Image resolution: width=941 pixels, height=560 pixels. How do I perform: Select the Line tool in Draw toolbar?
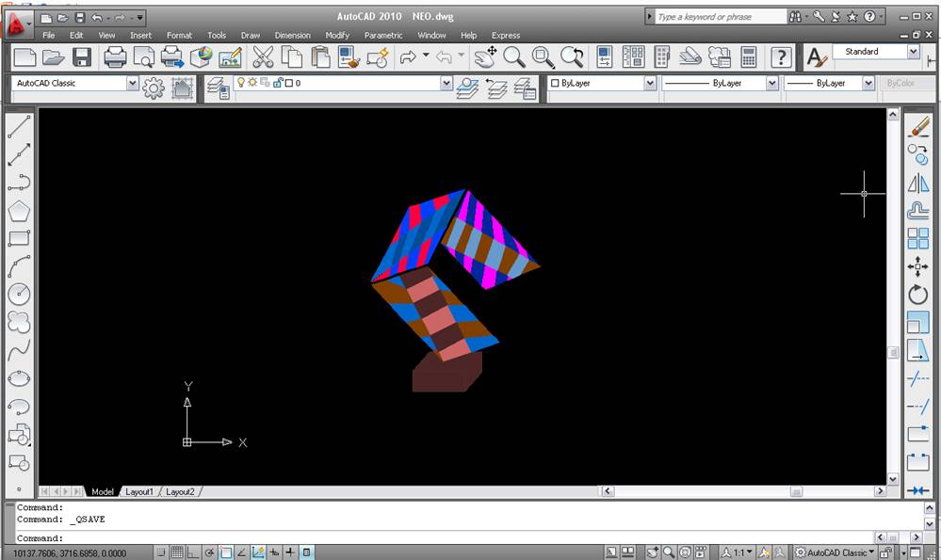click(19, 126)
